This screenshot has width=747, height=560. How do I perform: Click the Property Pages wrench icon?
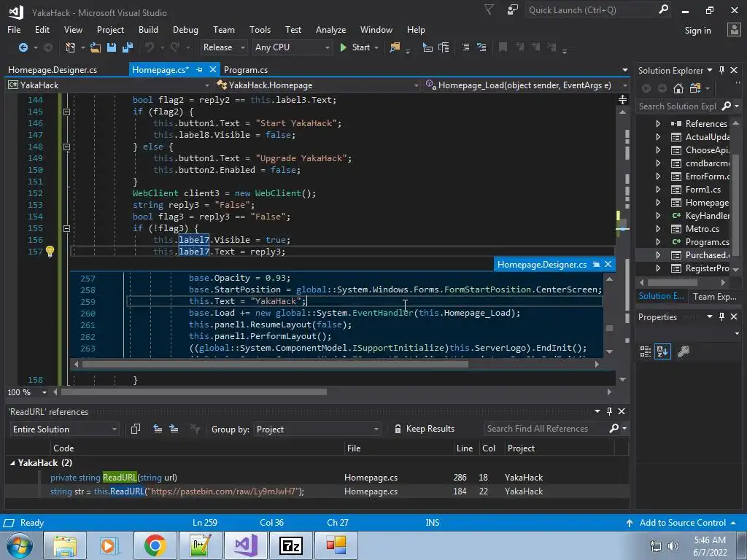click(x=683, y=351)
